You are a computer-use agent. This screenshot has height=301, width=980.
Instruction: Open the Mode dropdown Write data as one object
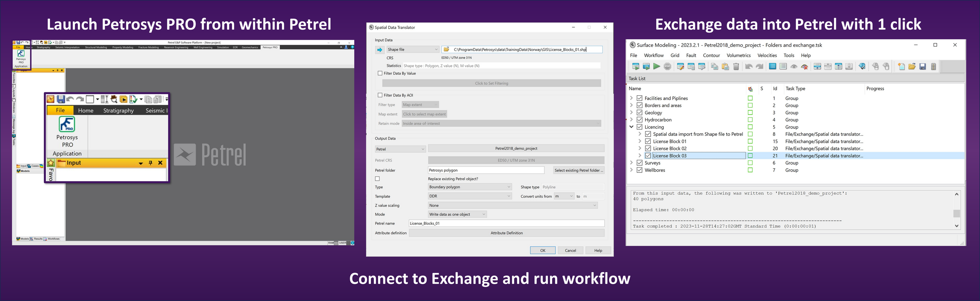click(x=457, y=214)
